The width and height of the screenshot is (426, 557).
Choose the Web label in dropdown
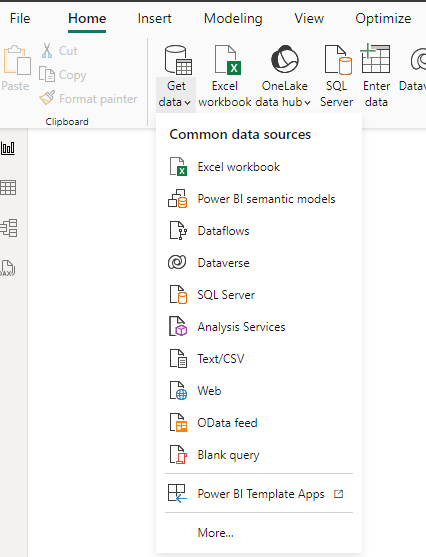tap(209, 390)
